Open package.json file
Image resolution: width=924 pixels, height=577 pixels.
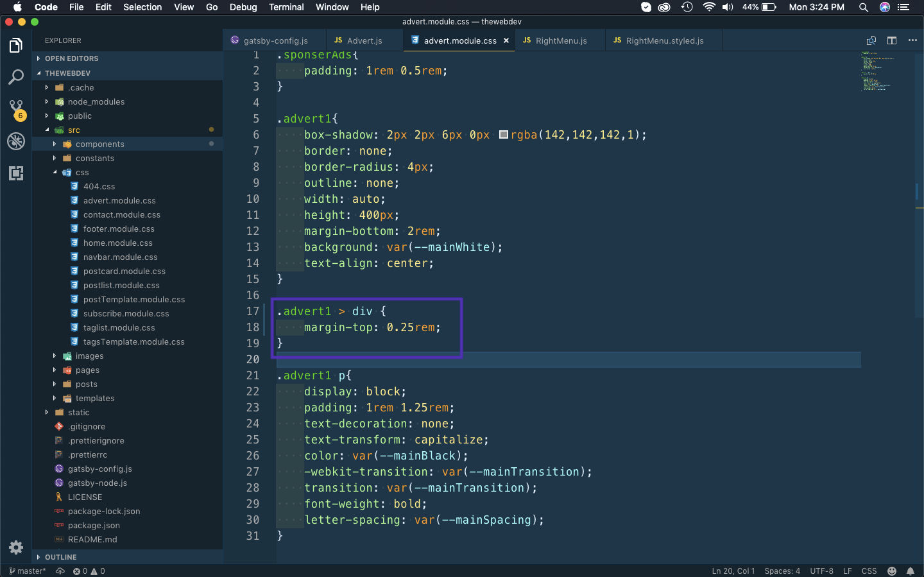(128, 526)
